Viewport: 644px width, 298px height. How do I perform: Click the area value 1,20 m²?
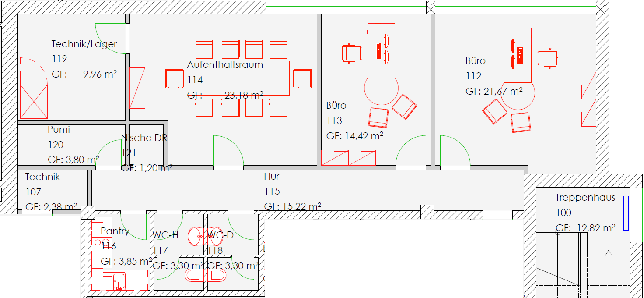(x=155, y=168)
